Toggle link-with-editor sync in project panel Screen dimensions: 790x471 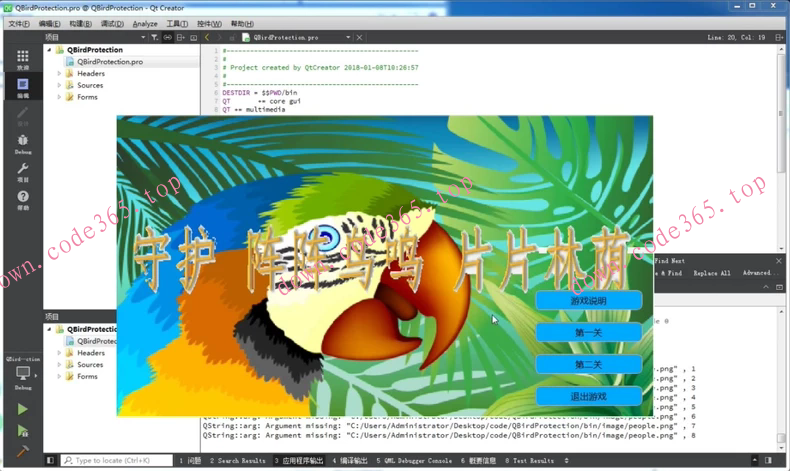(167, 37)
